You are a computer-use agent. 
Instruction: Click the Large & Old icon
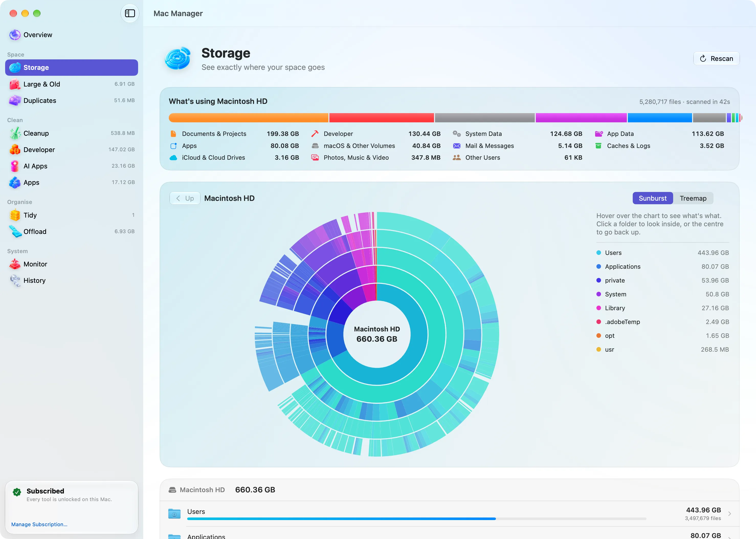click(x=15, y=84)
